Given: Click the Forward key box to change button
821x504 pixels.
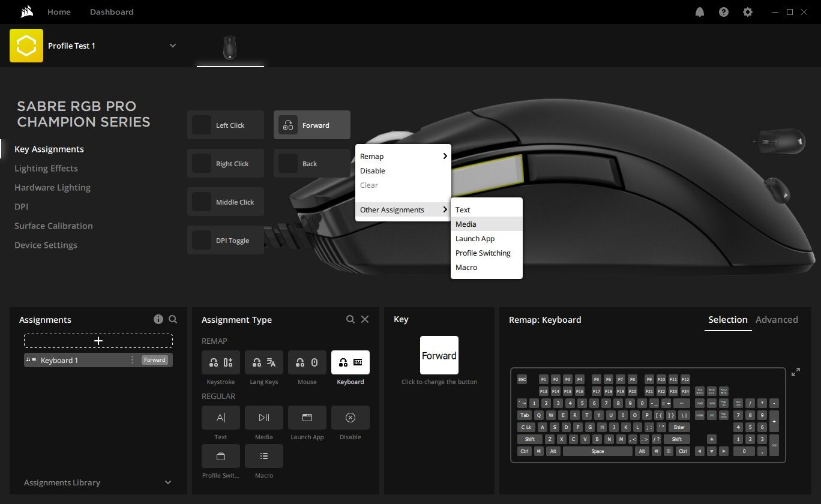Looking at the screenshot, I should (439, 355).
